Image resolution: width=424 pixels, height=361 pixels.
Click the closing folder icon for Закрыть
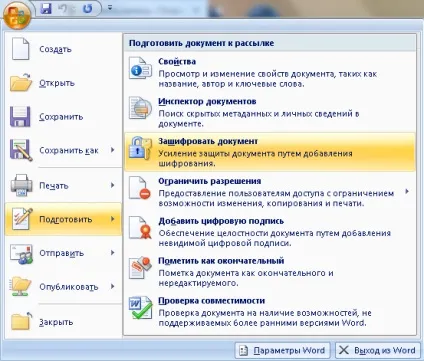(x=21, y=321)
